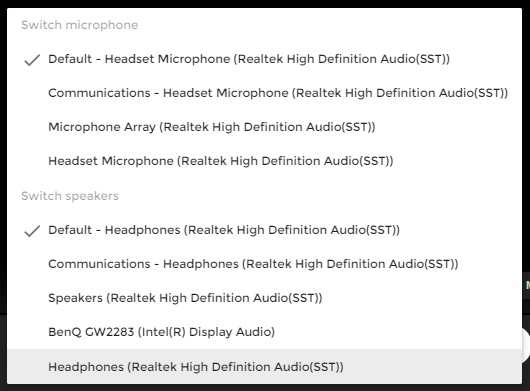Choose Communications - Headphones output
Viewport: 530px width, 391px height.
click(264, 264)
